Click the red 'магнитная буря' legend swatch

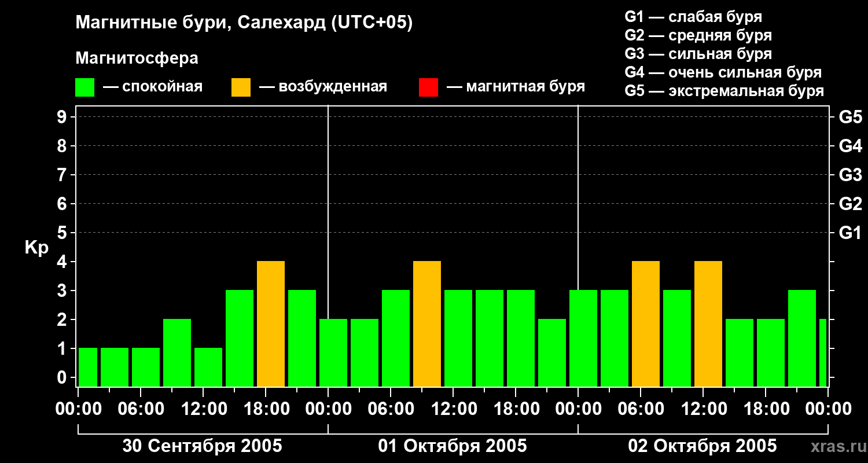tap(428, 87)
